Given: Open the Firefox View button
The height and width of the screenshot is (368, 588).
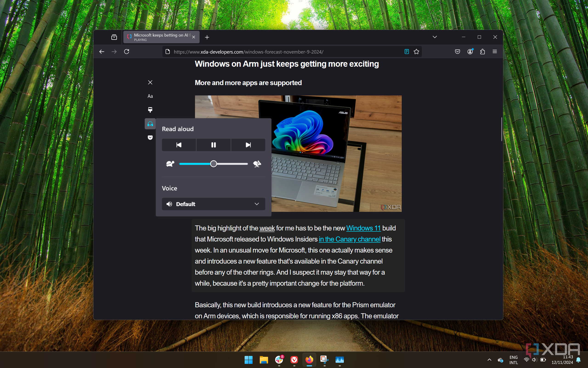Looking at the screenshot, I should click(x=114, y=37).
